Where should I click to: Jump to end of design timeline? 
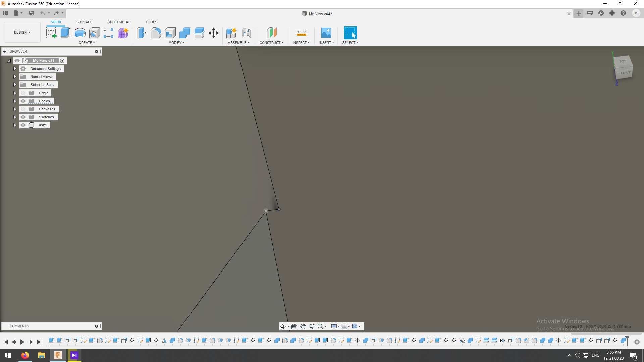click(39, 342)
